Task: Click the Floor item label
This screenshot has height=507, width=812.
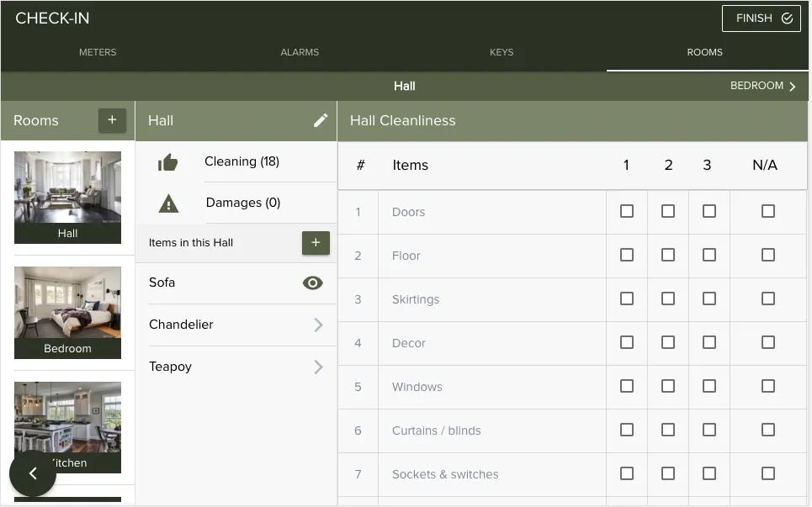Action: pyautogui.click(x=406, y=256)
